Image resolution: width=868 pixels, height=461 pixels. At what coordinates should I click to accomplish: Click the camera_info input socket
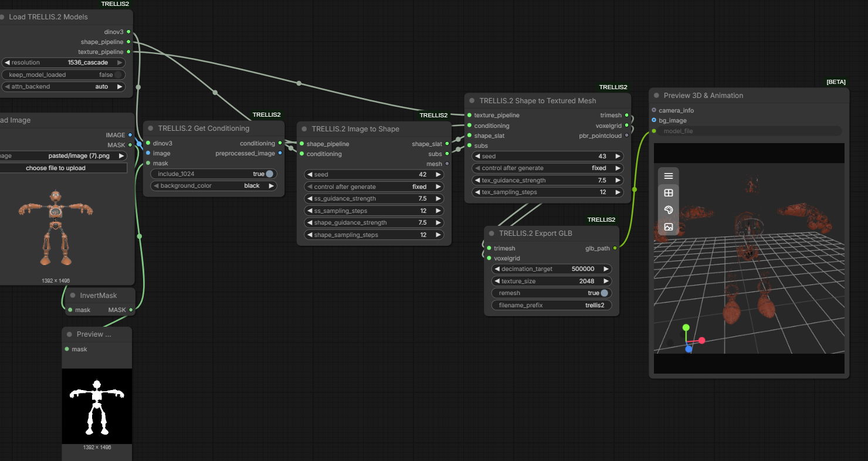pyautogui.click(x=654, y=110)
